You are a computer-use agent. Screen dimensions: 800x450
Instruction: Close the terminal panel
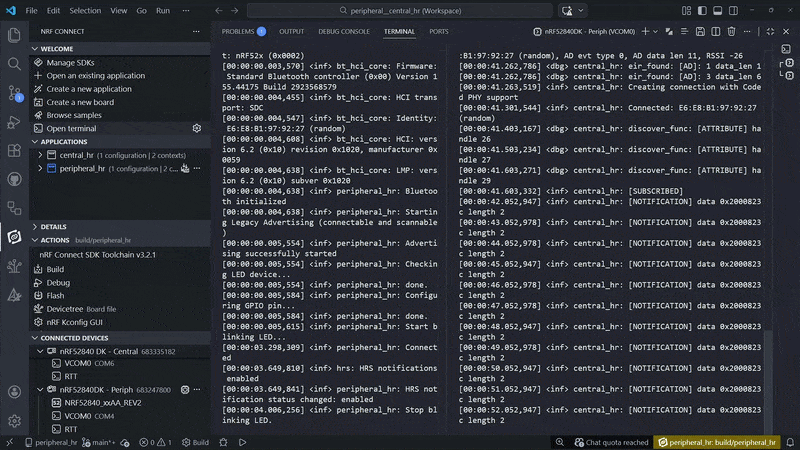coord(786,32)
